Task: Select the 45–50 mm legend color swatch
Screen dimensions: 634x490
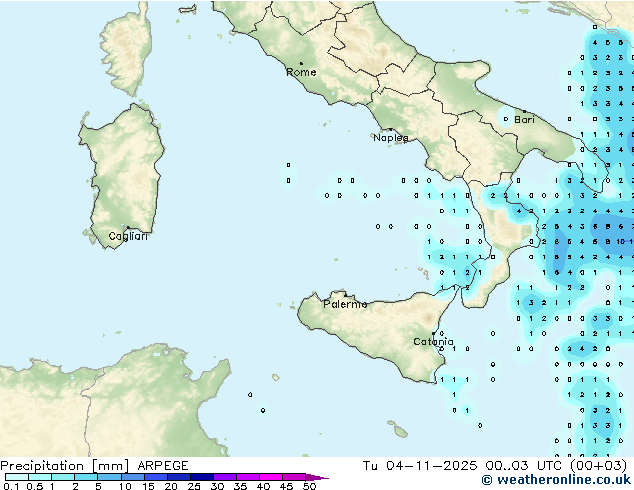Action: [293, 477]
